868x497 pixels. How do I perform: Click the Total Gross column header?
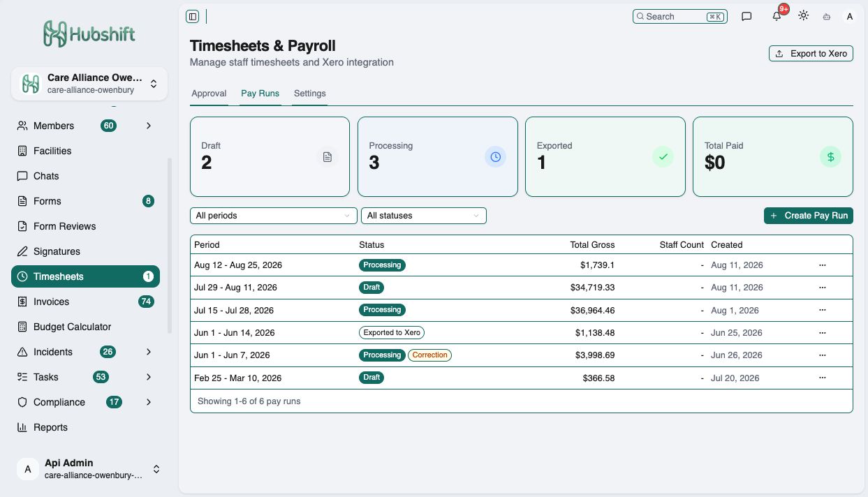pyautogui.click(x=592, y=245)
